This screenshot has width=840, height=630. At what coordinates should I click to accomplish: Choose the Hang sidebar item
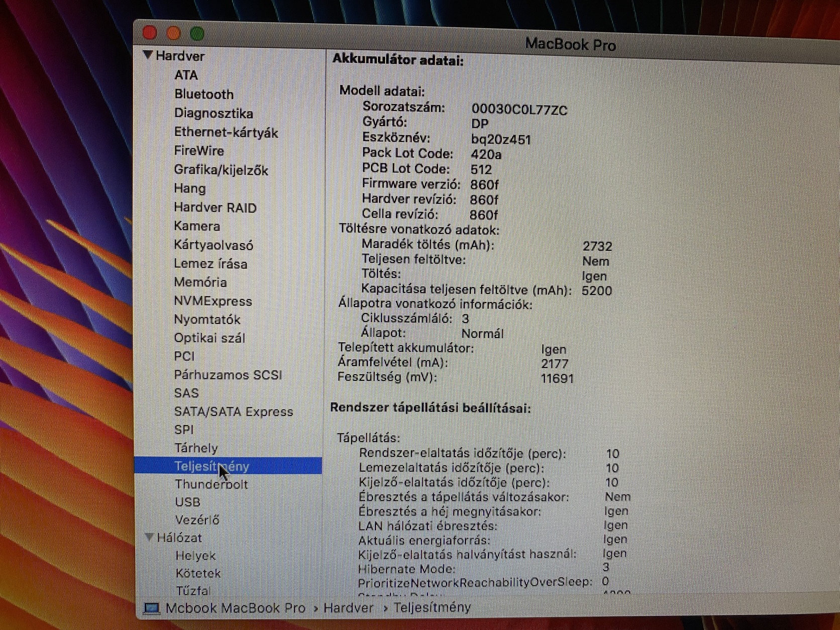click(x=190, y=189)
